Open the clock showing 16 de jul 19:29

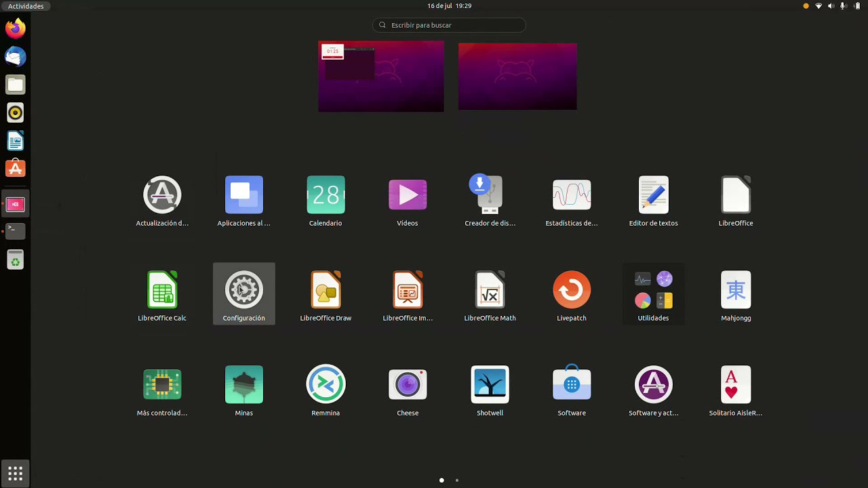tap(449, 6)
